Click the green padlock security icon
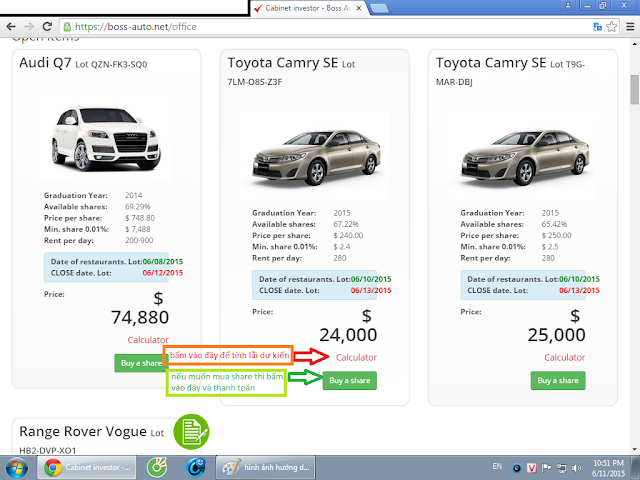This screenshot has width=640, height=480. (x=67, y=27)
